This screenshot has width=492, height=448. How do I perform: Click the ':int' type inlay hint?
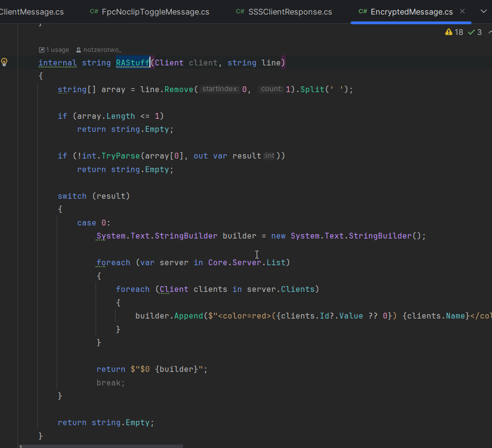269,156
